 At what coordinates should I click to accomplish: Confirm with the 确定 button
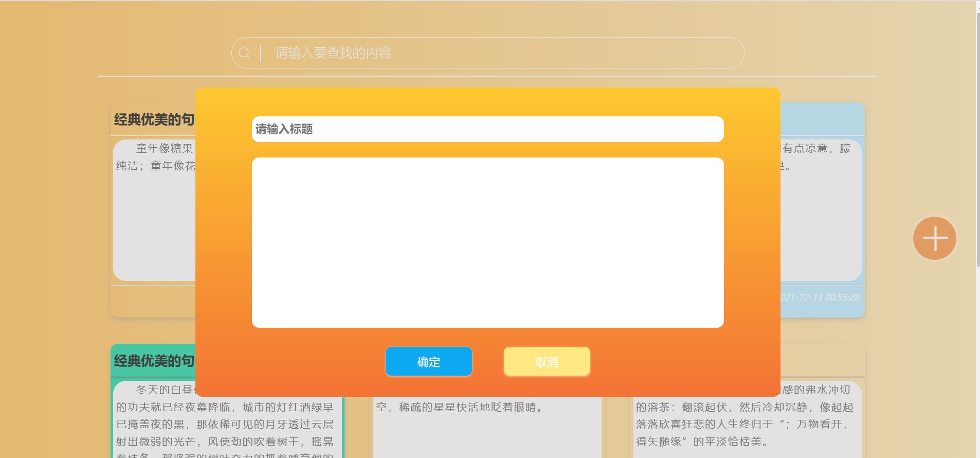428,362
